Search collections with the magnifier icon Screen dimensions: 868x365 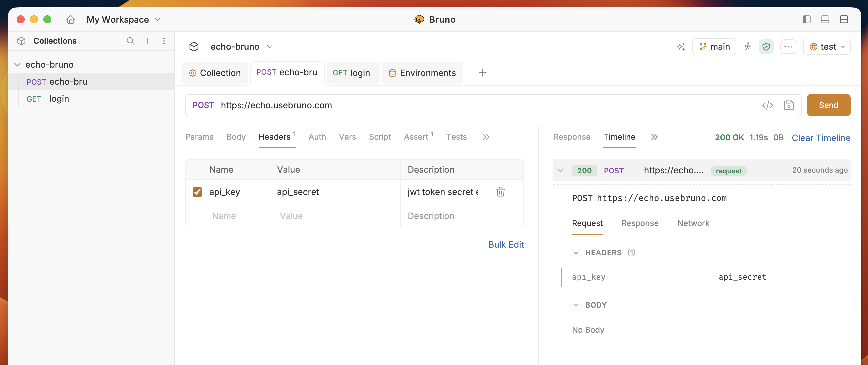coord(130,41)
